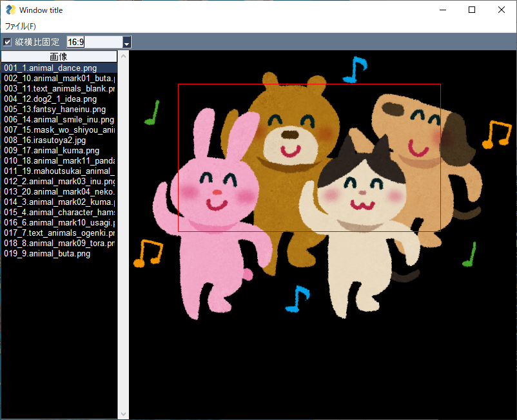Select 006_14.animal_smile_inu.png image
The width and height of the screenshot is (517, 420).
point(58,119)
